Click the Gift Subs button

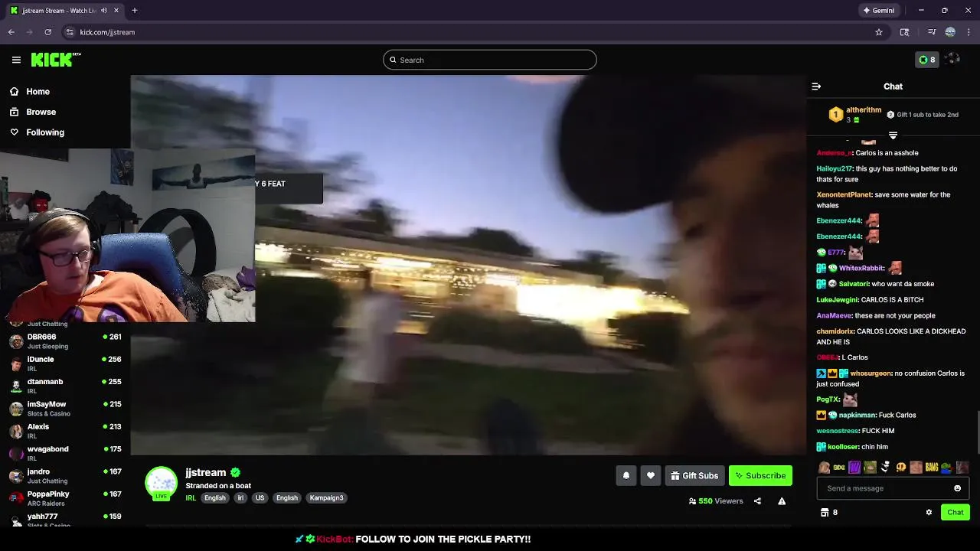694,475
